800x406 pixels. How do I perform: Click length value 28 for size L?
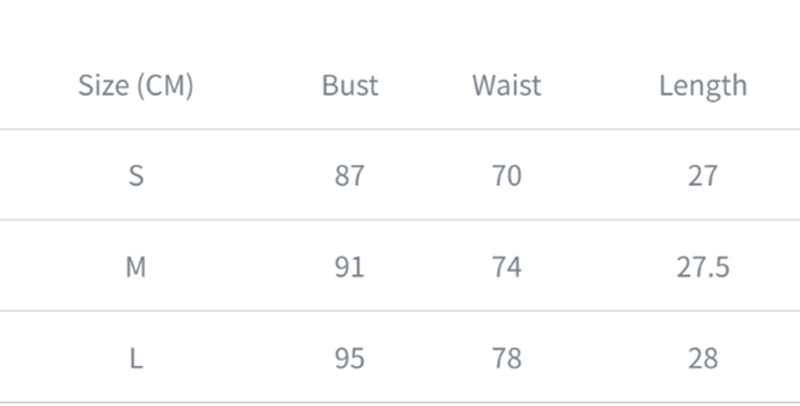702,358
